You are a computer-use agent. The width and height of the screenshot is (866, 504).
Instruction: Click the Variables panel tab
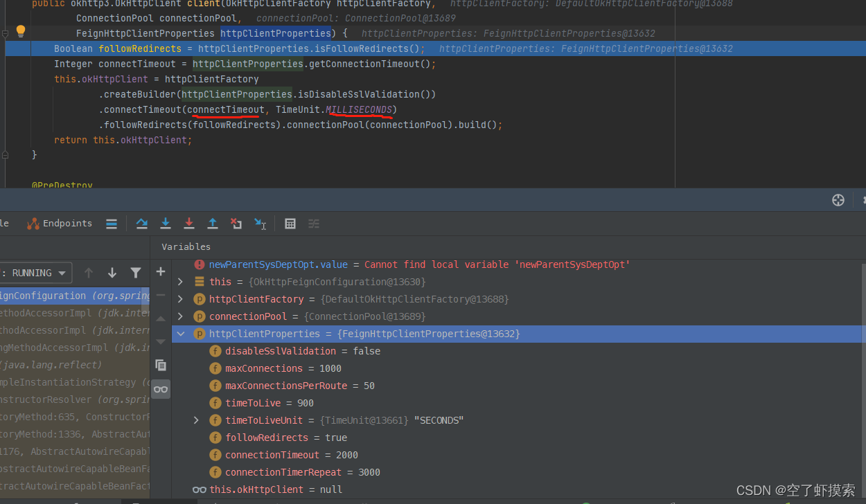coord(186,246)
